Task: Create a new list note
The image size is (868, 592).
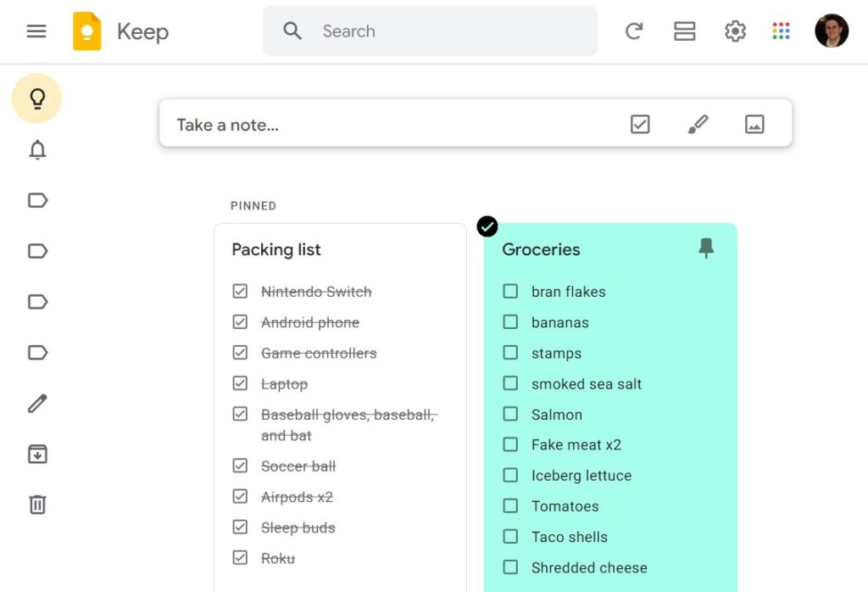Action: point(640,125)
